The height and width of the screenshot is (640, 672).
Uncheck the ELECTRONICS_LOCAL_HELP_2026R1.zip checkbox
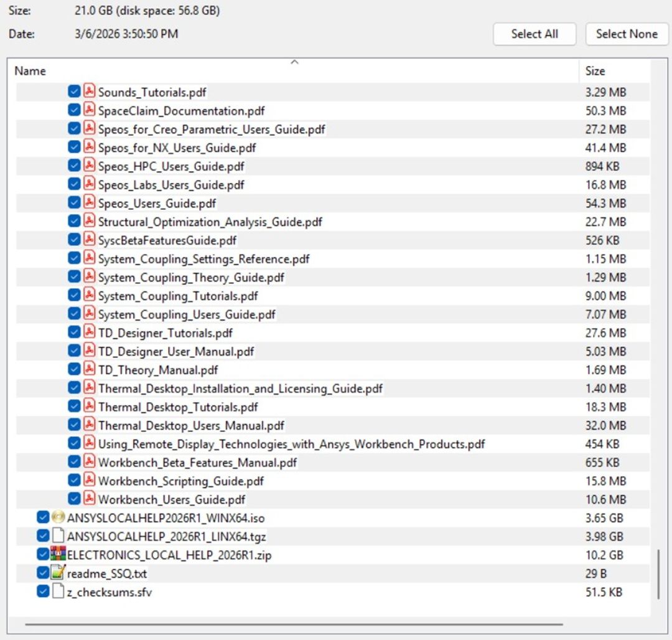pos(43,554)
